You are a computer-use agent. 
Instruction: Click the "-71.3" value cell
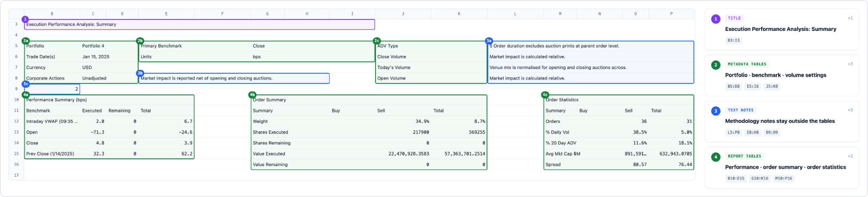[x=93, y=132]
